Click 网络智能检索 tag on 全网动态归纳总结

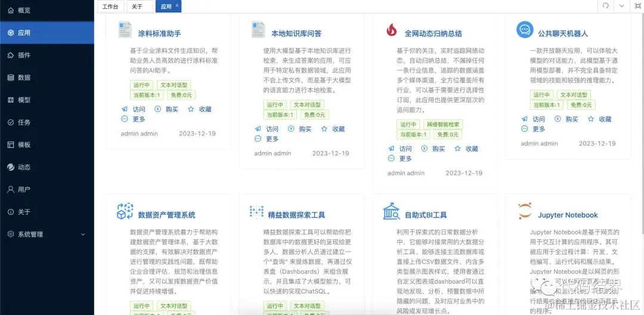click(444, 125)
